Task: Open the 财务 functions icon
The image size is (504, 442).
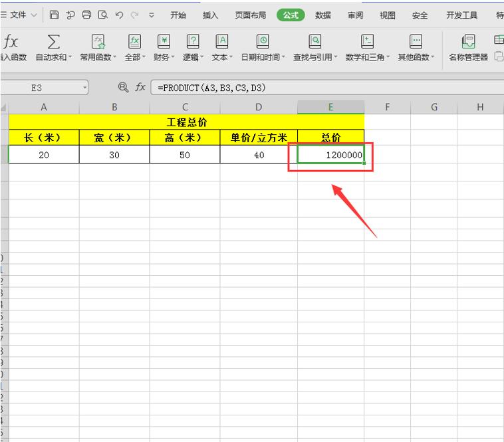Action: pos(164,41)
